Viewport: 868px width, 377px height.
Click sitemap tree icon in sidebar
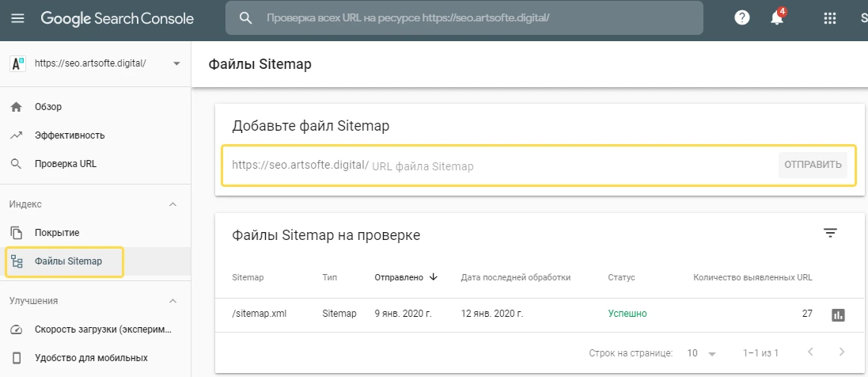pyautogui.click(x=17, y=261)
